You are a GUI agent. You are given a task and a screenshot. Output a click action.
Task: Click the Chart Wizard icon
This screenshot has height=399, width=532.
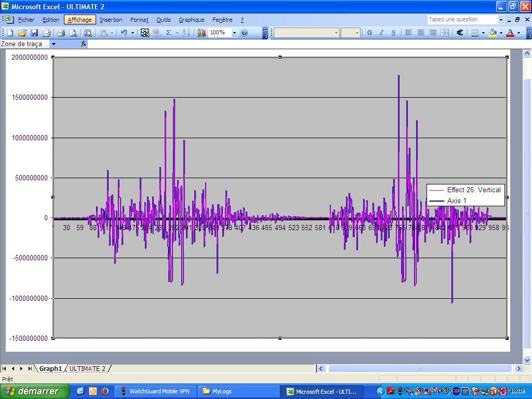click(202, 33)
